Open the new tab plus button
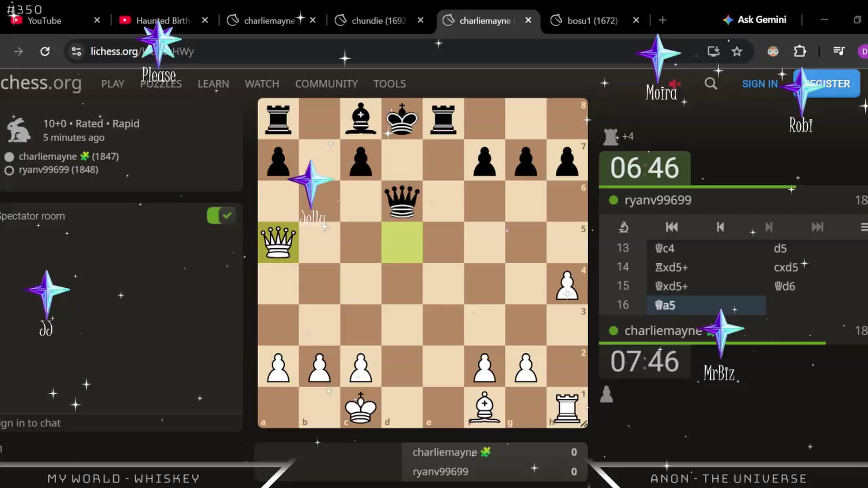 pyautogui.click(x=662, y=20)
